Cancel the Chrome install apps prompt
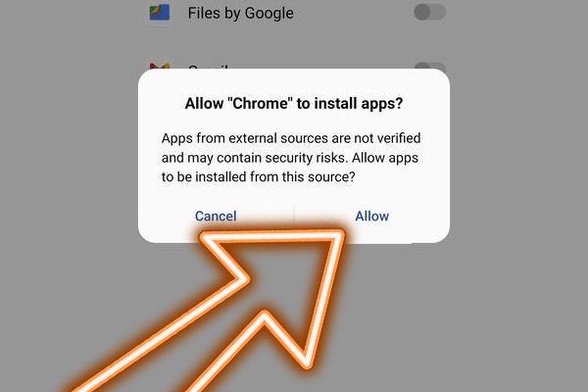Image resolution: width=588 pixels, height=392 pixels. pos(216,216)
